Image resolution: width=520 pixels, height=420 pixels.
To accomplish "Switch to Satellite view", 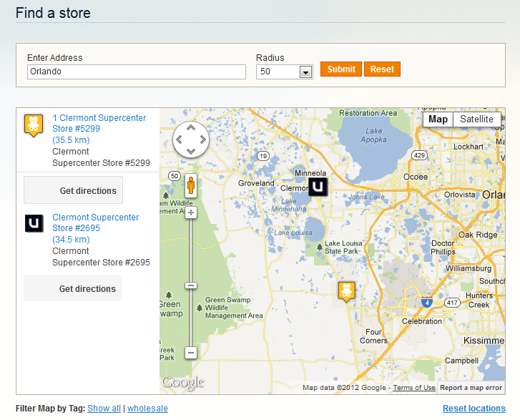I will (x=476, y=119).
